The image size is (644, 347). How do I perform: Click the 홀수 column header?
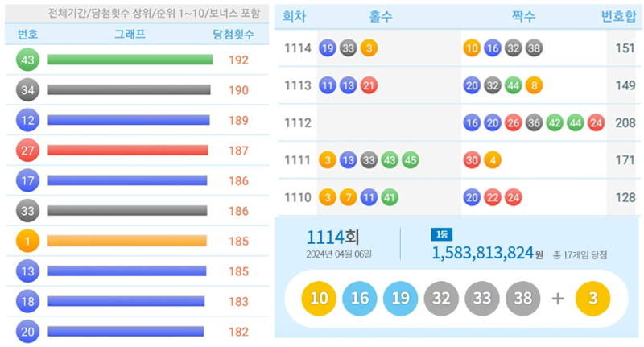[x=381, y=17]
